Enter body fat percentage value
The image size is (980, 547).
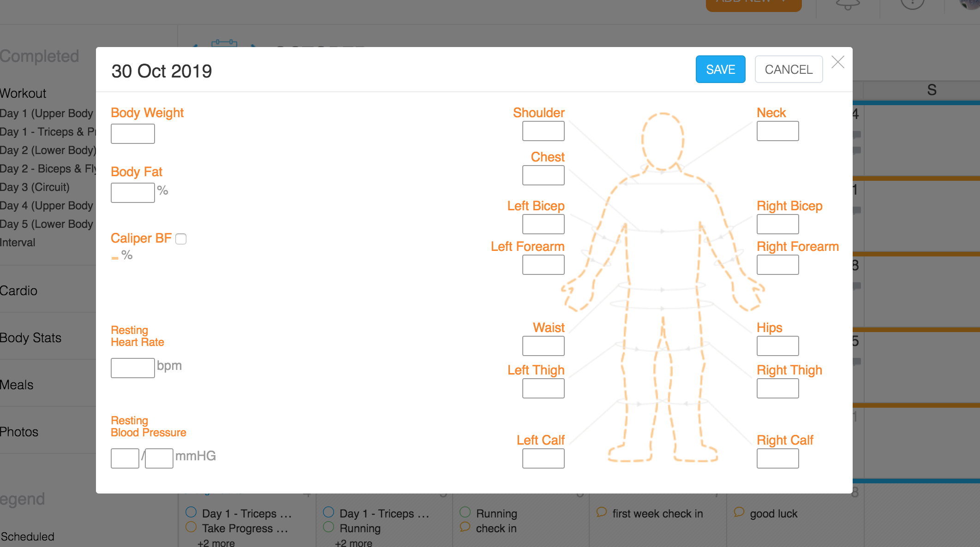pos(132,192)
